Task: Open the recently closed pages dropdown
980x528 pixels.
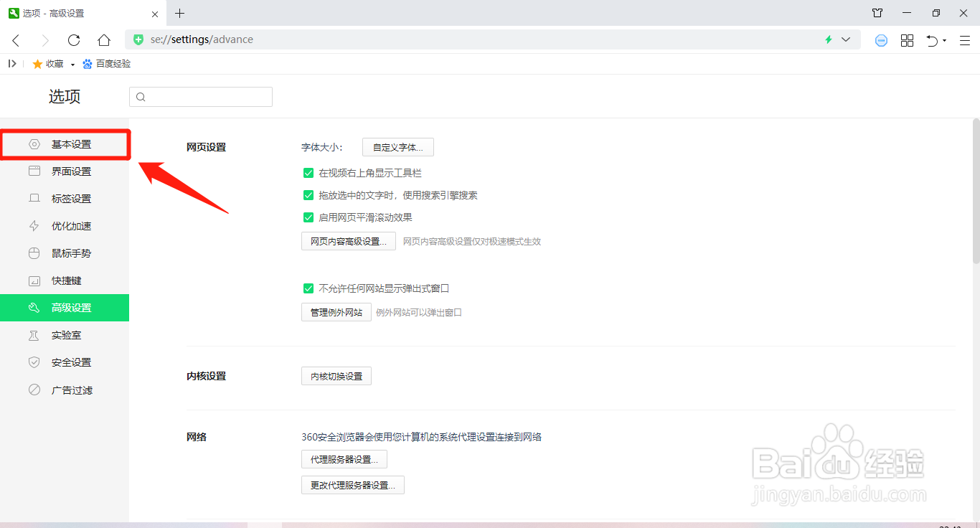Action: 936,41
